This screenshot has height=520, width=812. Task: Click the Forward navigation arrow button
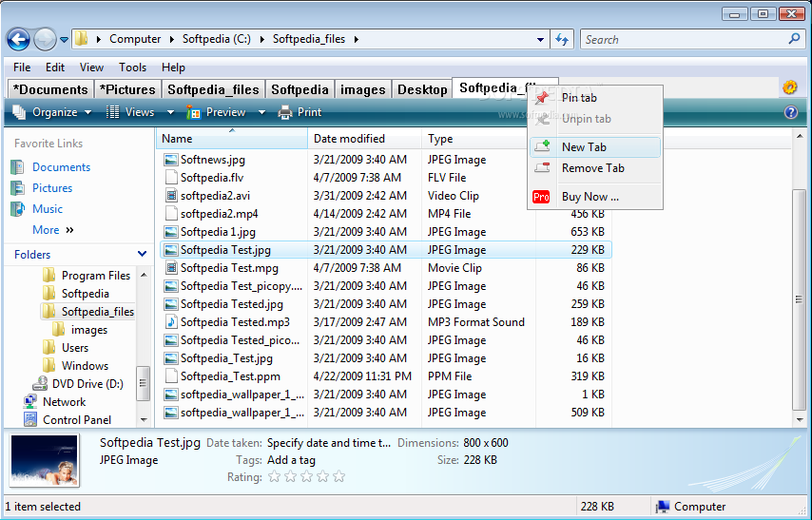[x=45, y=39]
